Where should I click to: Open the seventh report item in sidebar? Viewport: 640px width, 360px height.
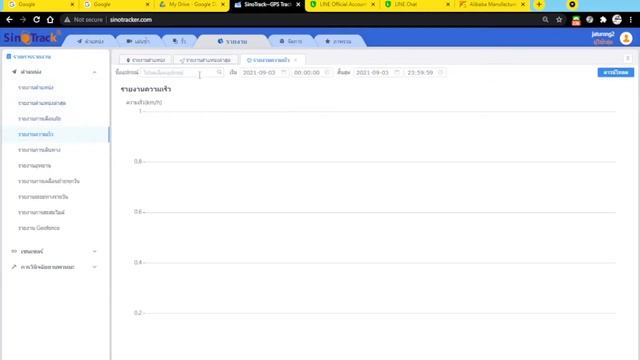49,181
